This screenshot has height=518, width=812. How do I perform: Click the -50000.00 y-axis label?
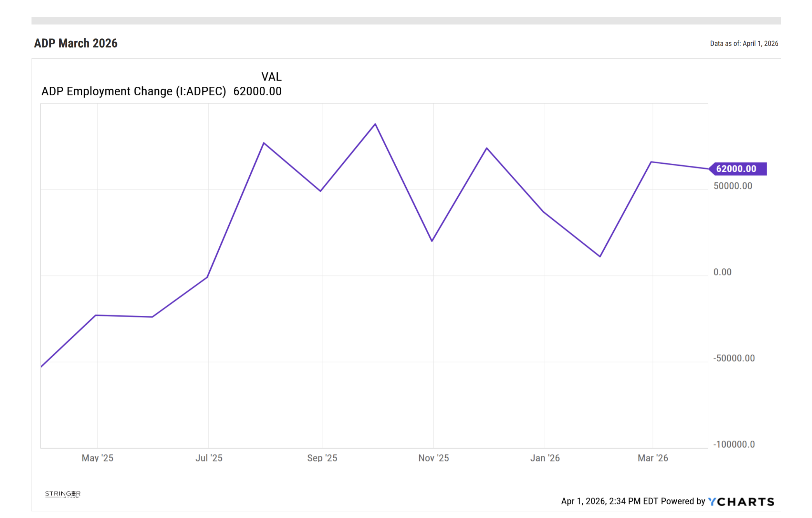[x=734, y=358]
